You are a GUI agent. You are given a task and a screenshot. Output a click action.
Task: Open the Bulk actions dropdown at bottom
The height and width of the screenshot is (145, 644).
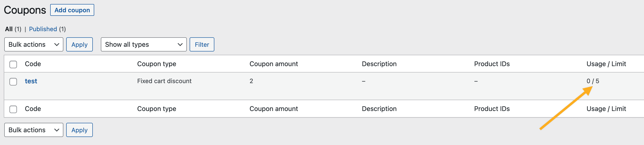point(33,130)
